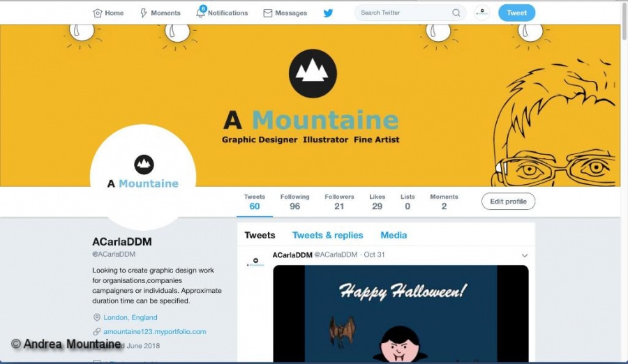Open the profile avatar menu in navbar

click(481, 13)
